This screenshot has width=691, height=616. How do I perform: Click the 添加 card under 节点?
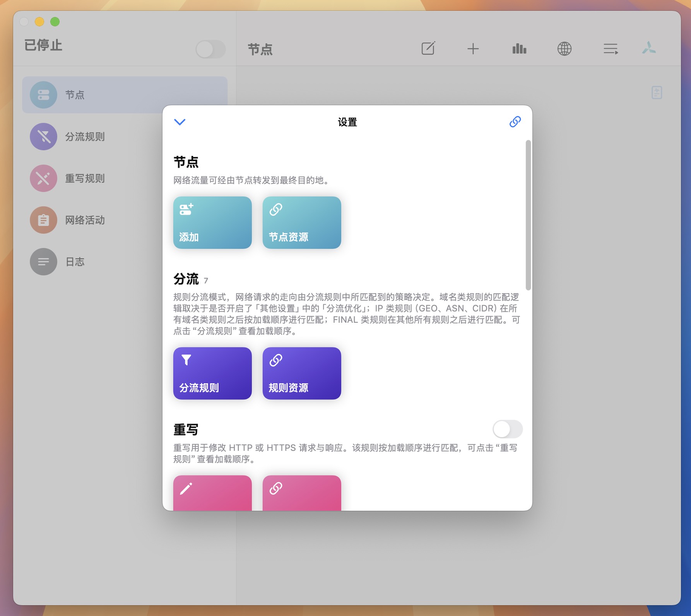[x=212, y=222]
